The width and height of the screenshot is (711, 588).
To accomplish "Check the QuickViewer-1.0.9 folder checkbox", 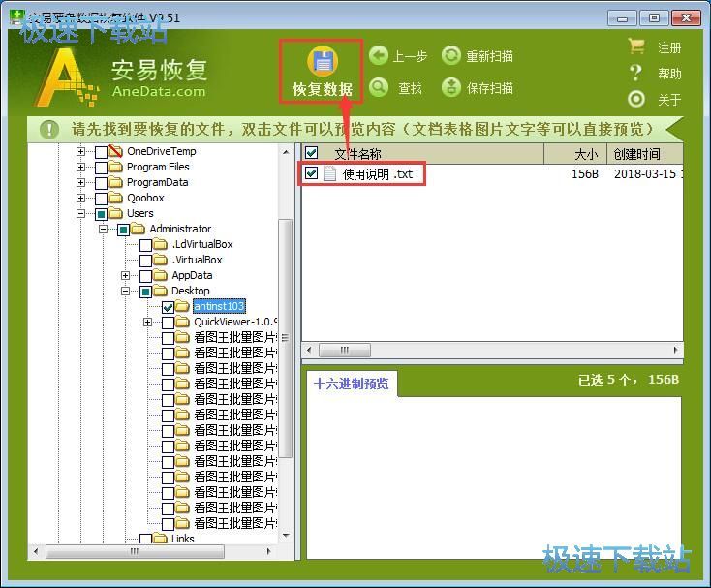I will [168, 323].
